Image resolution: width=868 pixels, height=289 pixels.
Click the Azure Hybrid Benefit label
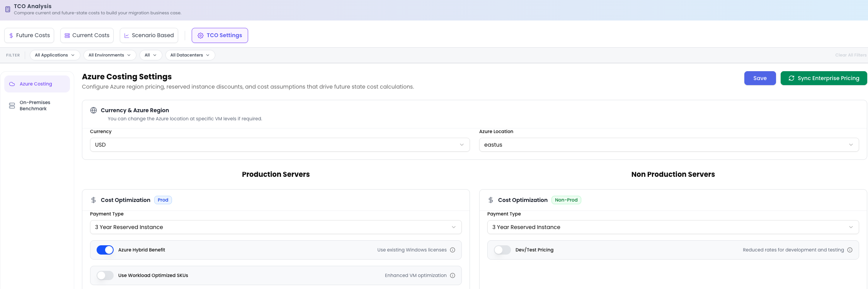pyautogui.click(x=141, y=250)
